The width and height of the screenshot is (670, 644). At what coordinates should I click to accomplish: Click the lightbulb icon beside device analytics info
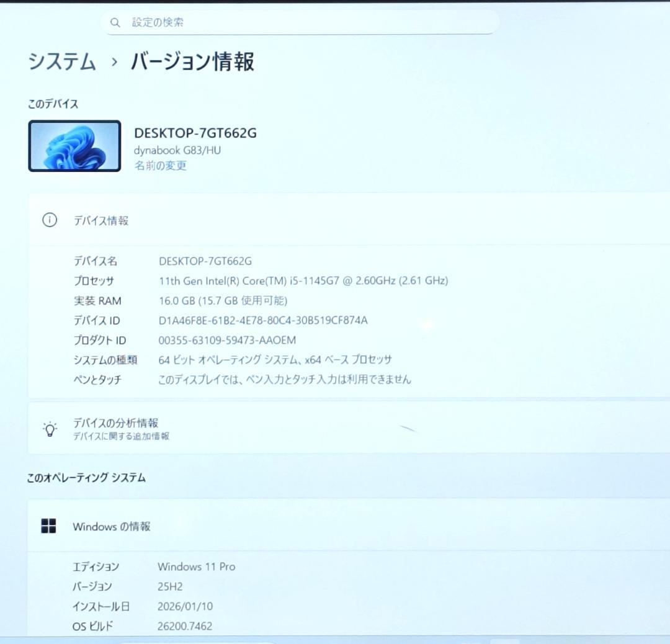coord(50,429)
